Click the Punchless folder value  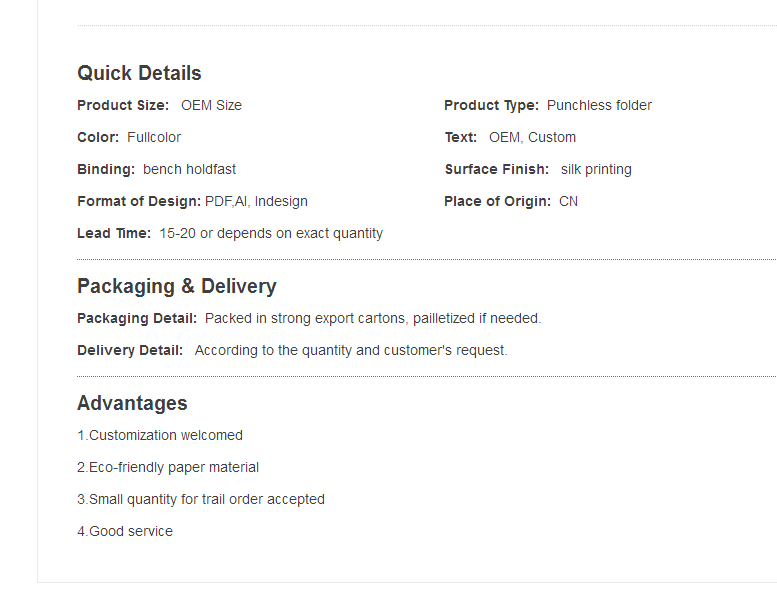pyautogui.click(x=599, y=106)
